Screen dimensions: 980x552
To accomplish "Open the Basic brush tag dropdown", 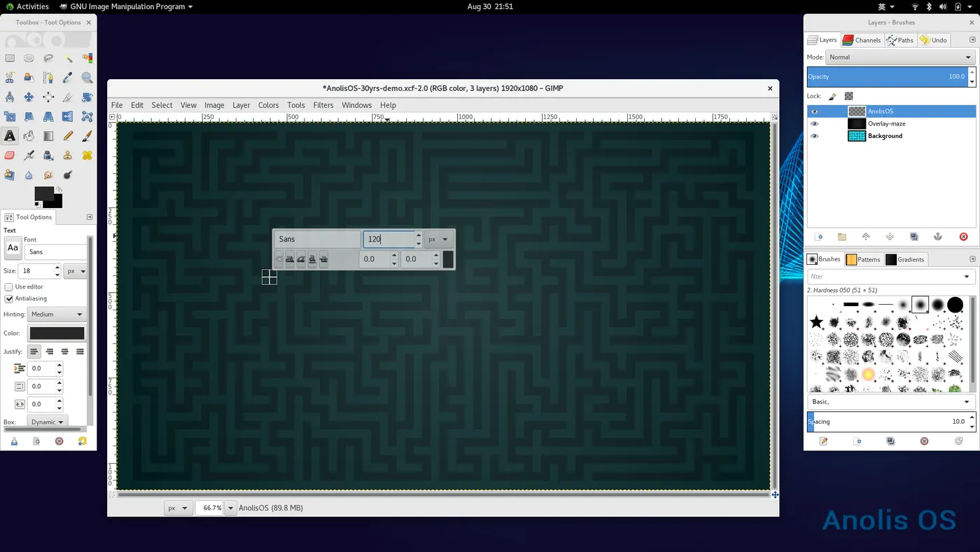I will coord(891,402).
